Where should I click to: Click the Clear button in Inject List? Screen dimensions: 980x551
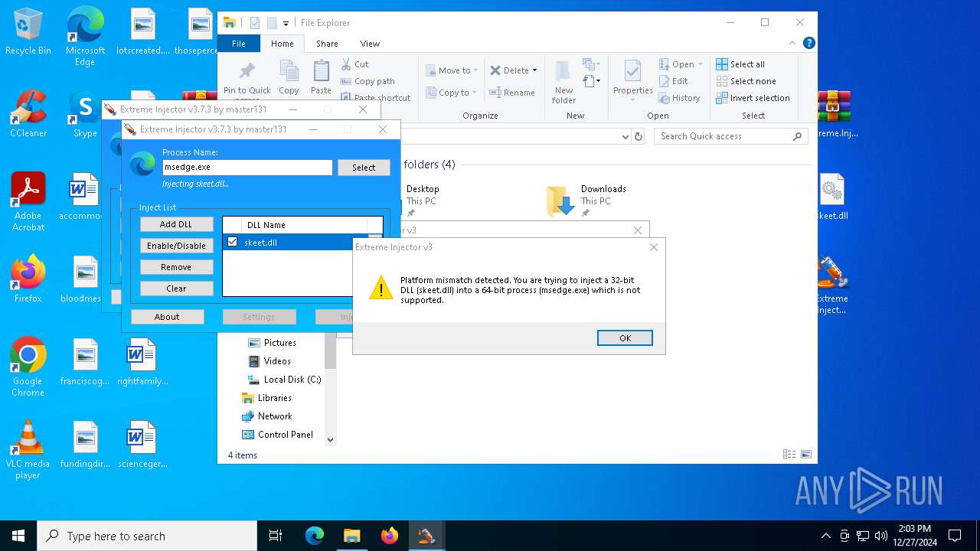click(176, 289)
